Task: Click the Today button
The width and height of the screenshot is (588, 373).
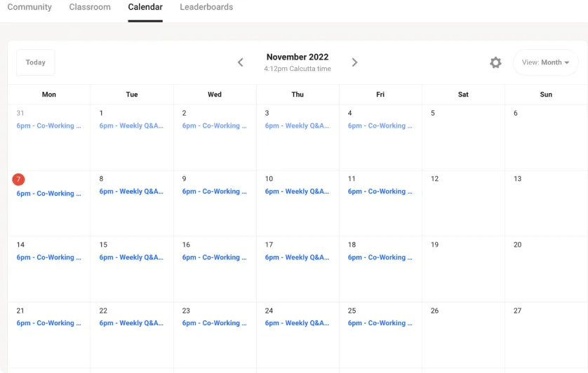Action: point(36,62)
